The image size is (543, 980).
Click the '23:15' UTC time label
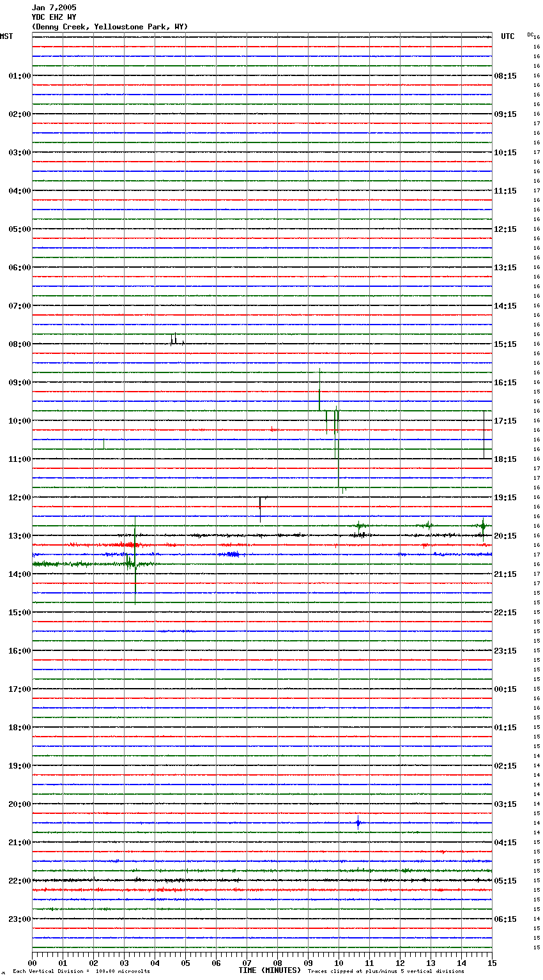point(505,651)
